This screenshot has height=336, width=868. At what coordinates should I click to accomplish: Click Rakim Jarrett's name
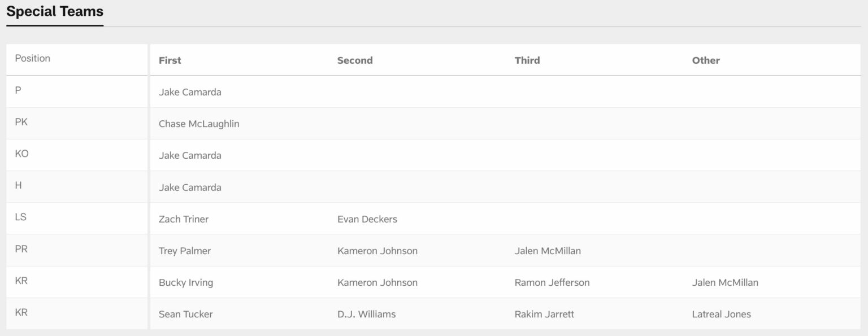pyautogui.click(x=544, y=314)
